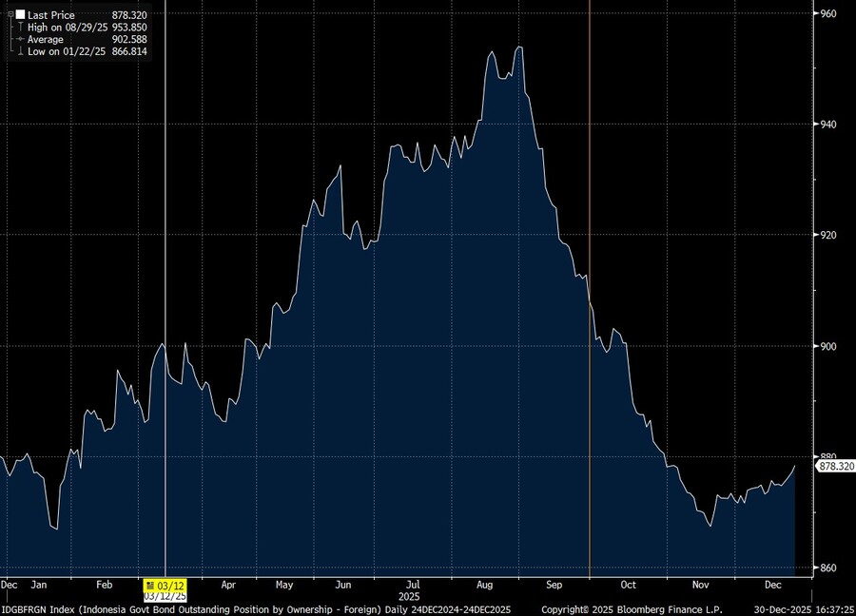Select the Last Price legend entry
The height and width of the screenshot is (616, 856).
tap(51, 15)
